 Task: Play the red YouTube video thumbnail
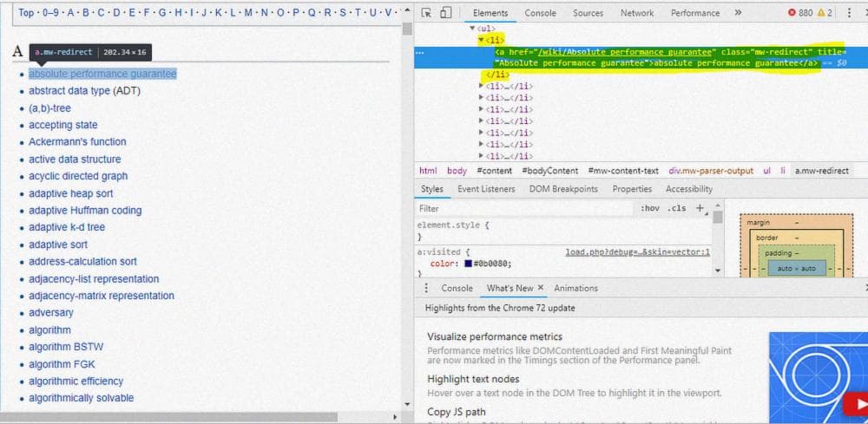(x=855, y=405)
